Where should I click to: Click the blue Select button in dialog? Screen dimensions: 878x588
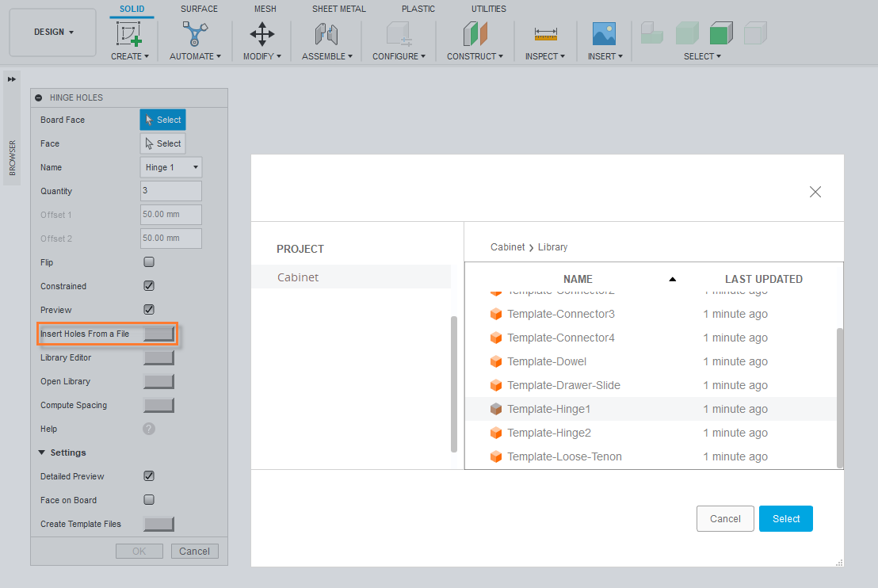pos(785,519)
